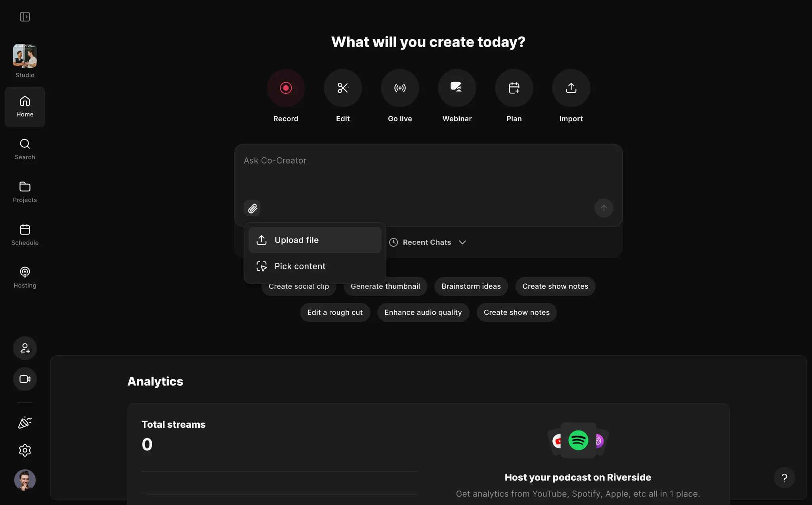This screenshot has height=505, width=812.
Task: Click the invite people icon
Action: coord(25,348)
